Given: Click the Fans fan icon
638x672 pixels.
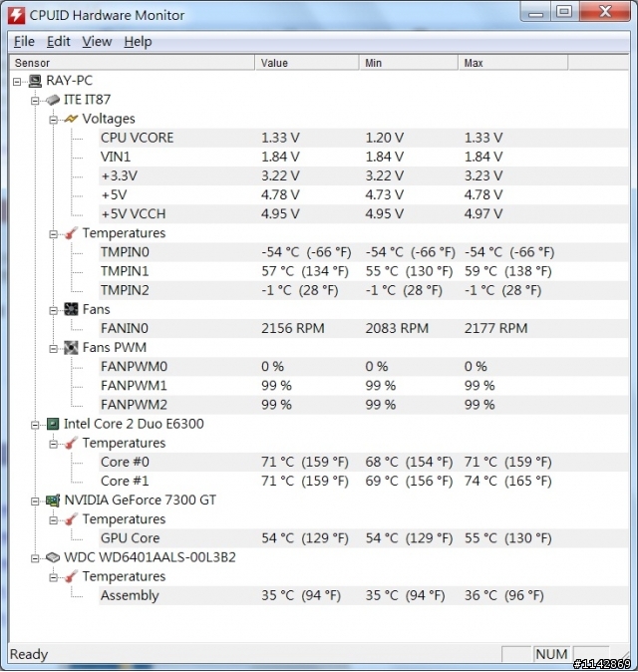Looking at the screenshot, I should pyautogui.click(x=71, y=309).
